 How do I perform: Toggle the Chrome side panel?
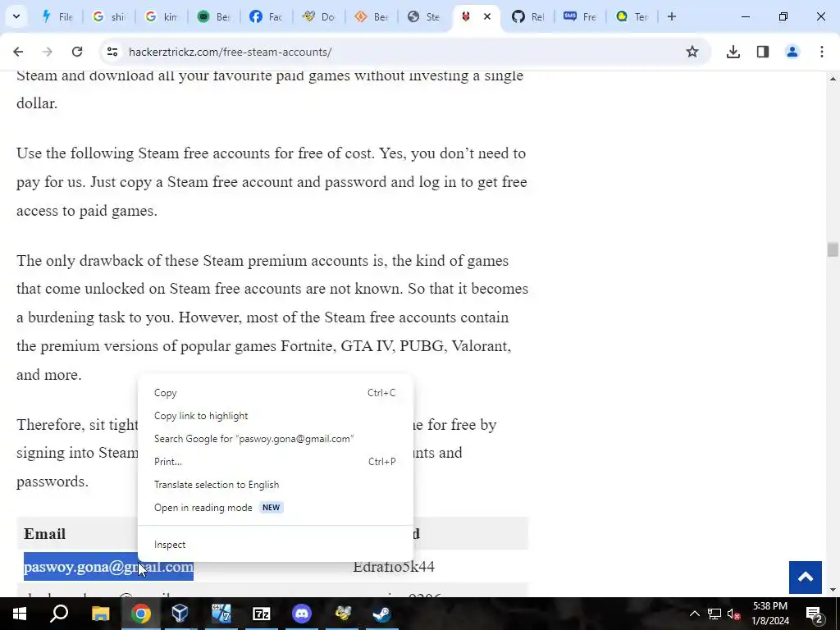(x=763, y=52)
